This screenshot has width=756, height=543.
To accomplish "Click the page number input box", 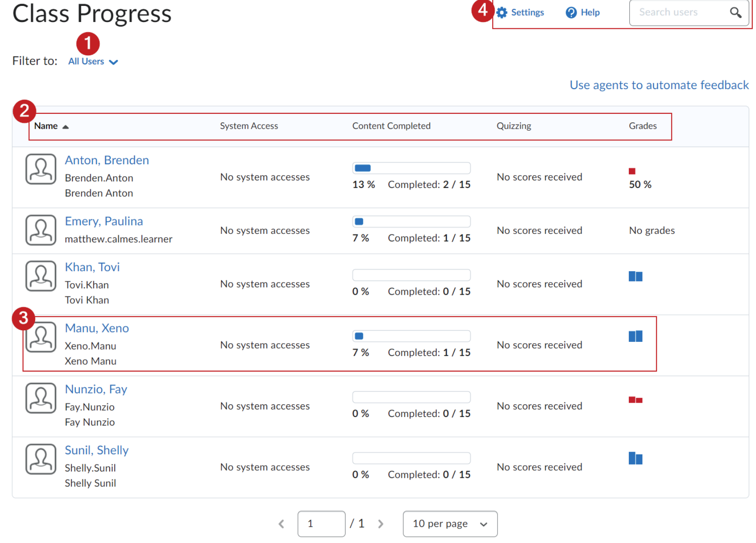I will point(321,524).
